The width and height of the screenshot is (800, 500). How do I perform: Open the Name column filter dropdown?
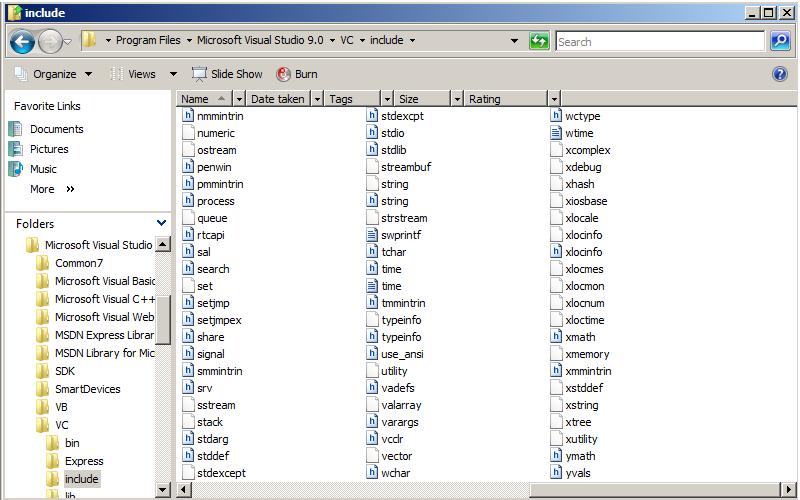click(x=238, y=99)
